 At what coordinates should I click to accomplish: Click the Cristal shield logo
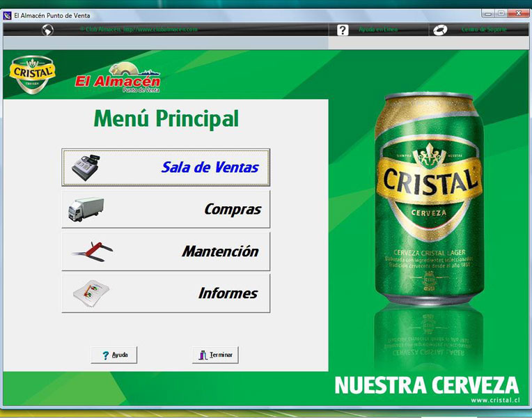tap(33, 75)
